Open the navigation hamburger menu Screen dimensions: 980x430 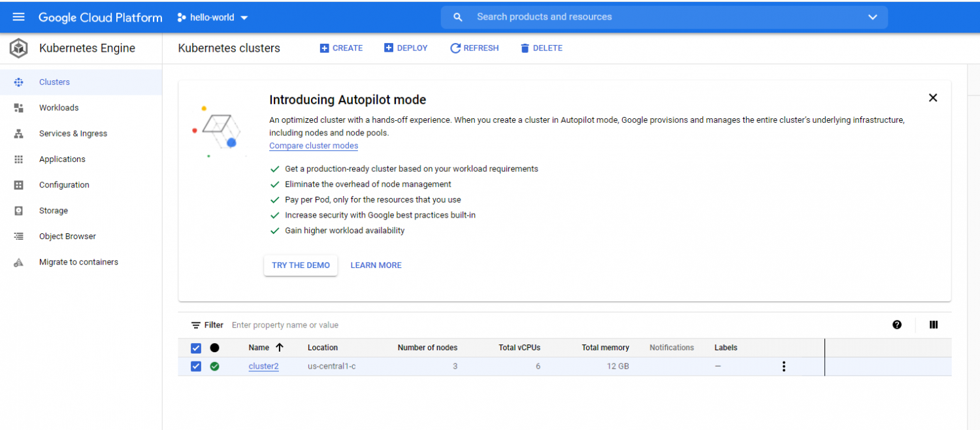click(x=18, y=17)
